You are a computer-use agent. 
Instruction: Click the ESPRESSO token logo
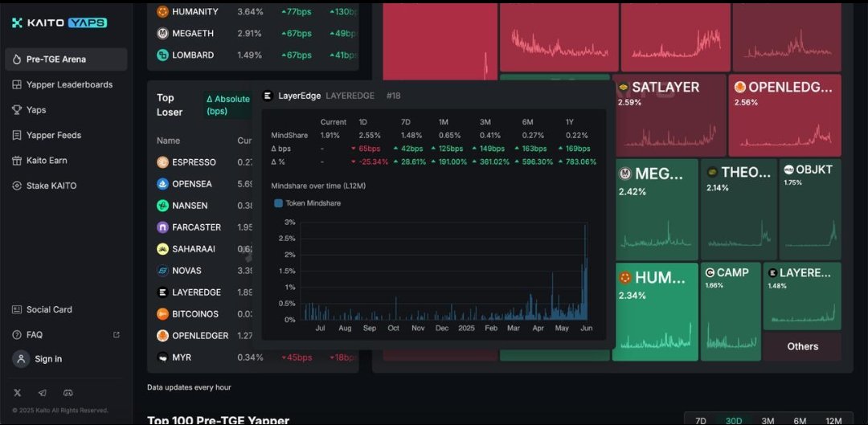(x=162, y=162)
